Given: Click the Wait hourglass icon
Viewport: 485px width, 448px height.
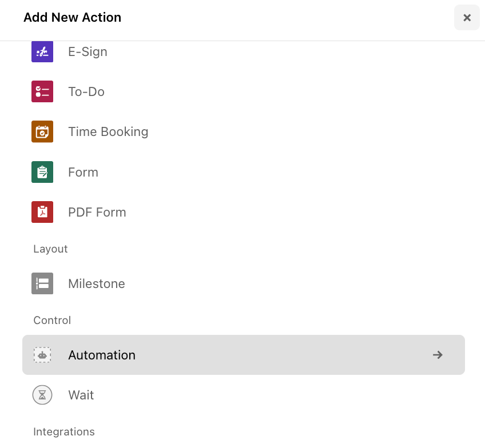Looking at the screenshot, I should 42,395.
